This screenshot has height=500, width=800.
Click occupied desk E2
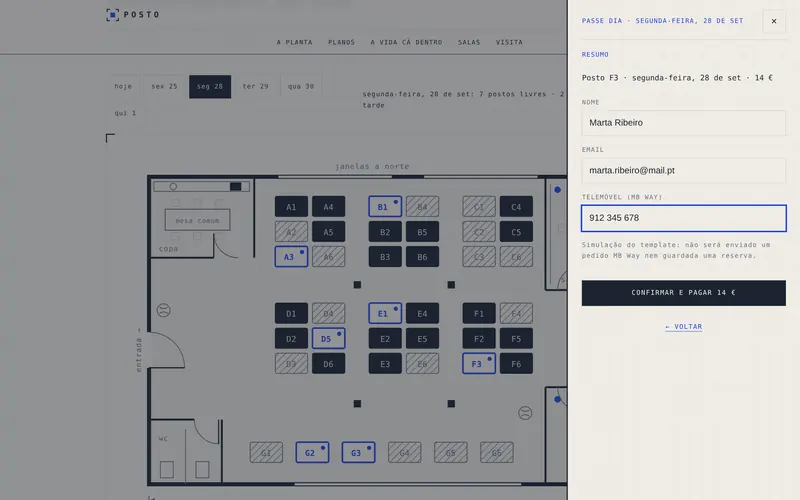(385, 338)
